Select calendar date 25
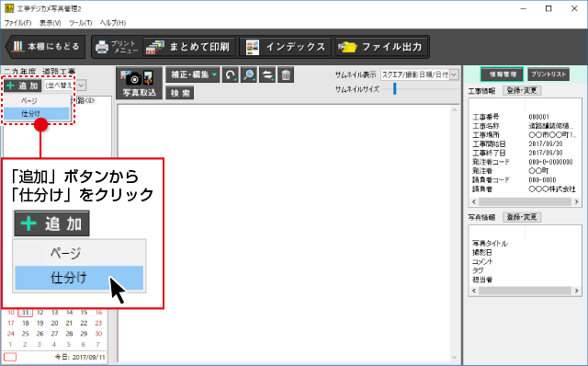 click(x=25, y=333)
